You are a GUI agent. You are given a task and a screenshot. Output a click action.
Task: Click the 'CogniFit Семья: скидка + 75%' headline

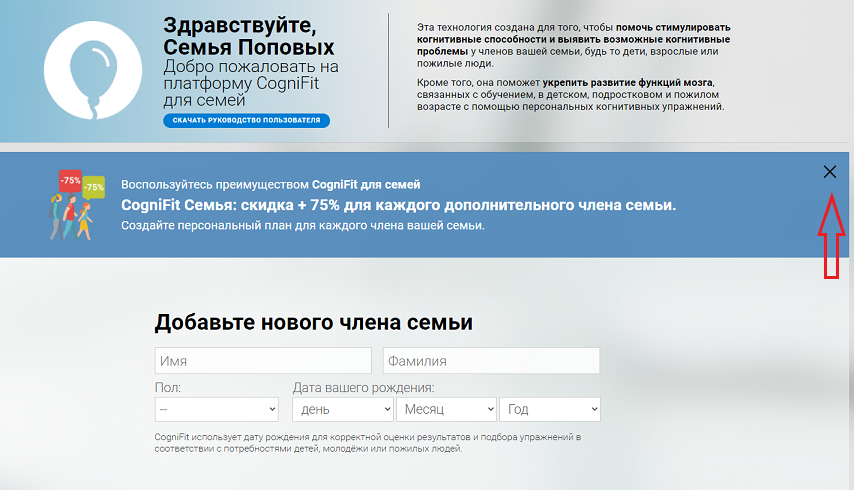click(x=398, y=205)
